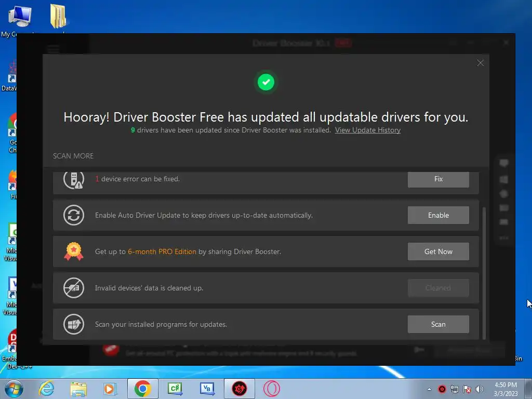Click Enable for Auto Driver Update
The height and width of the screenshot is (399, 532).
[438, 215]
